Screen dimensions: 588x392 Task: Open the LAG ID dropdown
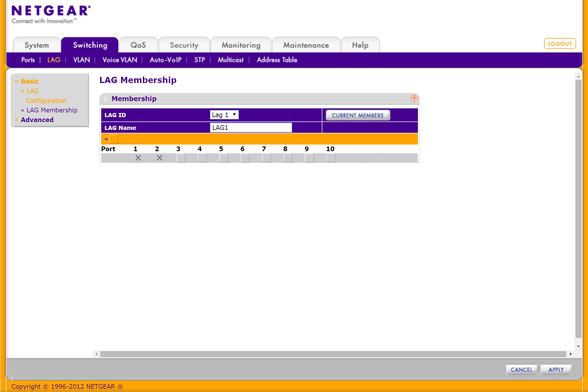[x=224, y=115]
